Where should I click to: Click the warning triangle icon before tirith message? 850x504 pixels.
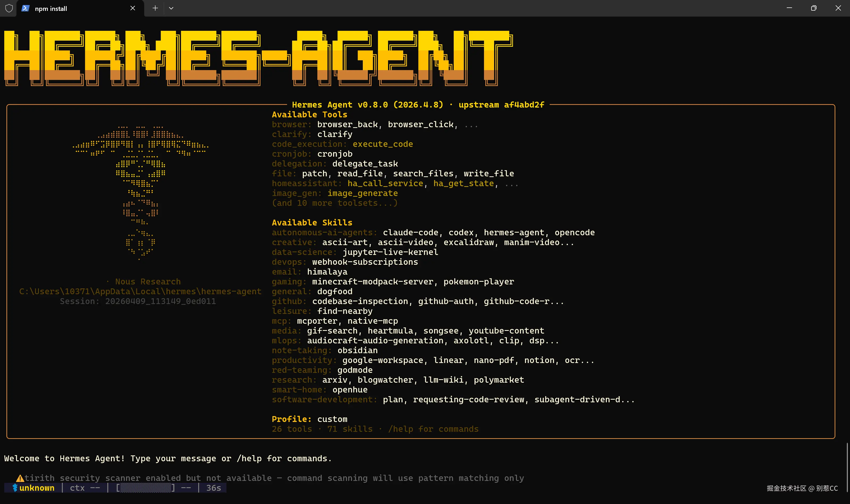pos(20,478)
